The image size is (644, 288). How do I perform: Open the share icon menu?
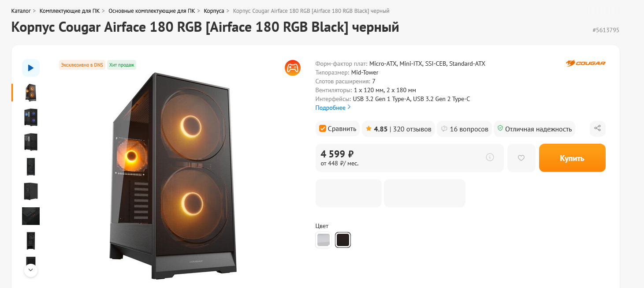coord(597,128)
